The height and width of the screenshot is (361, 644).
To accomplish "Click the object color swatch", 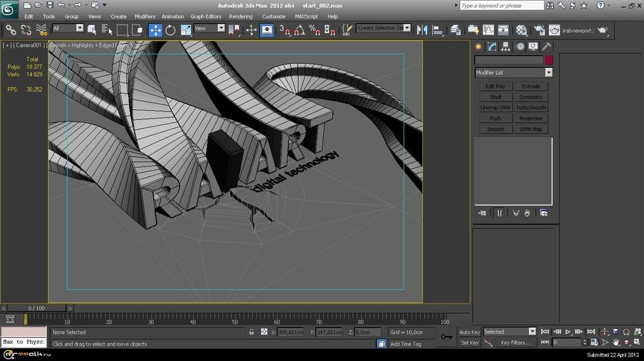I will [x=549, y=60].
